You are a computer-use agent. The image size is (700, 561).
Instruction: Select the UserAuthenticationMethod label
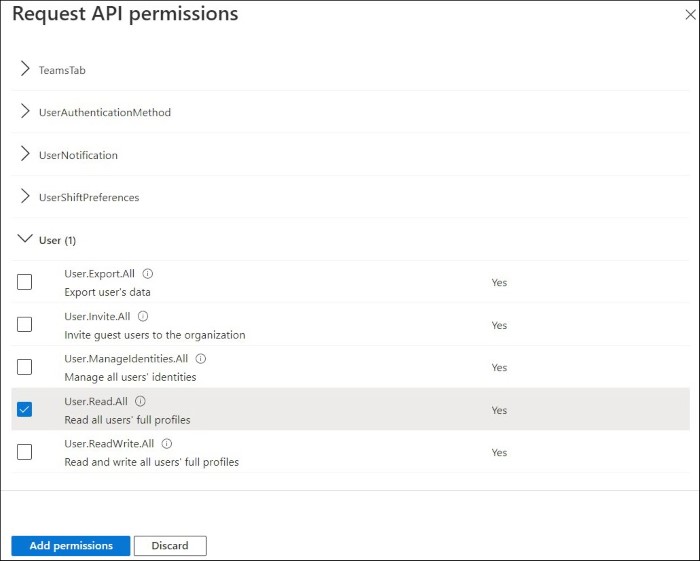105,112
